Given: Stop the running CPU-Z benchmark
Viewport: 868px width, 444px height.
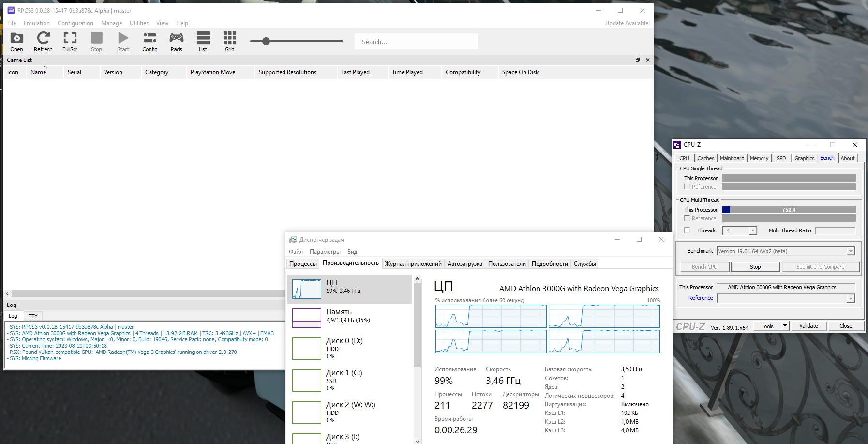Looking at the screenshot, I should [755, 266].
